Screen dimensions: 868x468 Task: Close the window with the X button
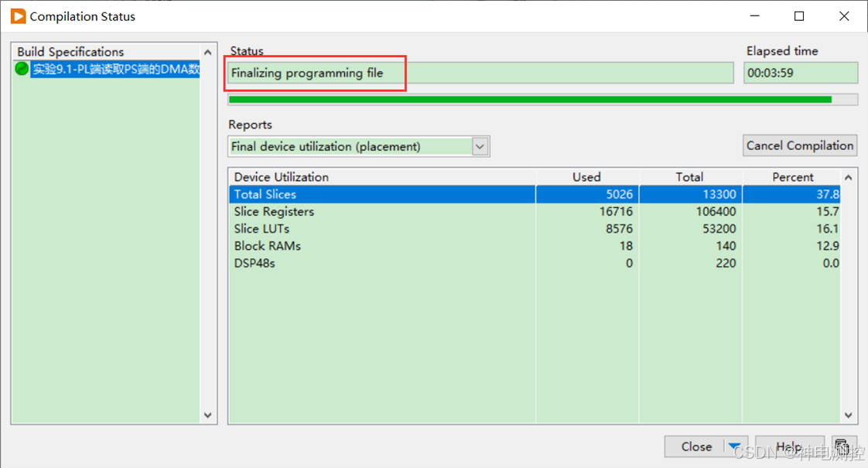click(x=844, y=16)
